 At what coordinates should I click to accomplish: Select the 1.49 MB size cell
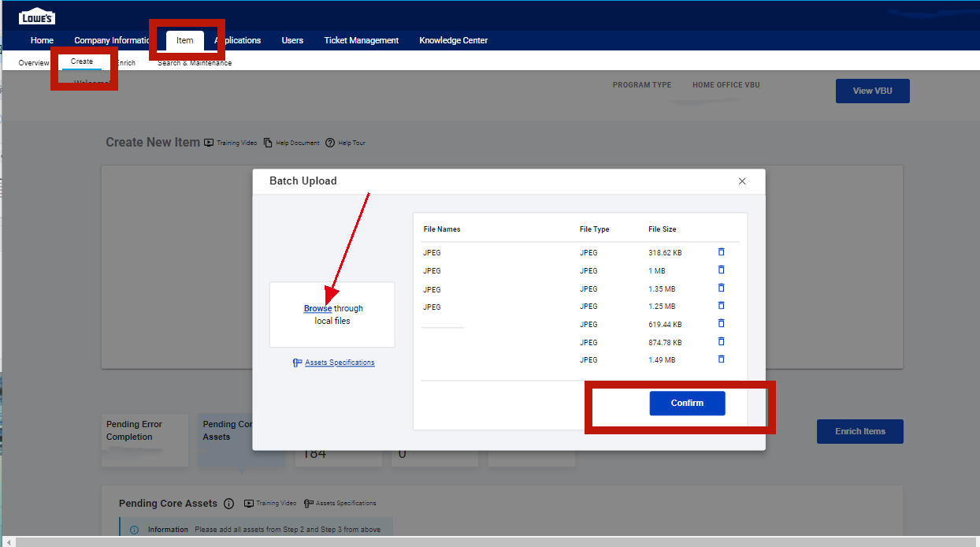pos(662,359)
